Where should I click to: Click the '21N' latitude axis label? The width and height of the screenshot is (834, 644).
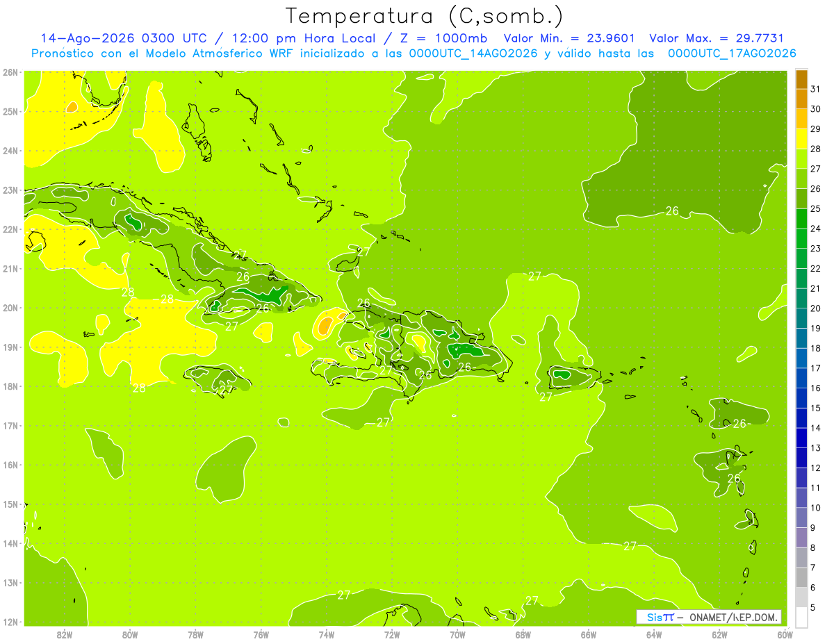tap(10, 269)
